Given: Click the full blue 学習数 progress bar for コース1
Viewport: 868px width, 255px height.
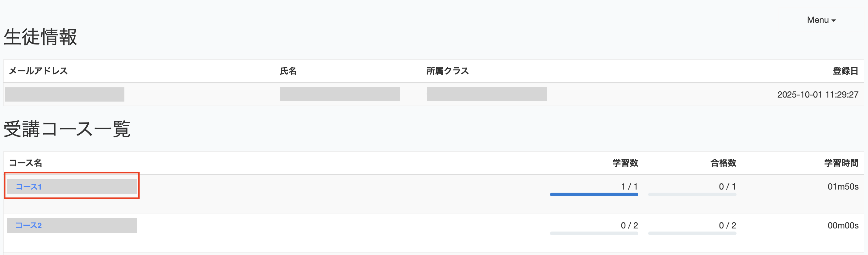Looking at the screenshot, I should [x=594, y=194].
